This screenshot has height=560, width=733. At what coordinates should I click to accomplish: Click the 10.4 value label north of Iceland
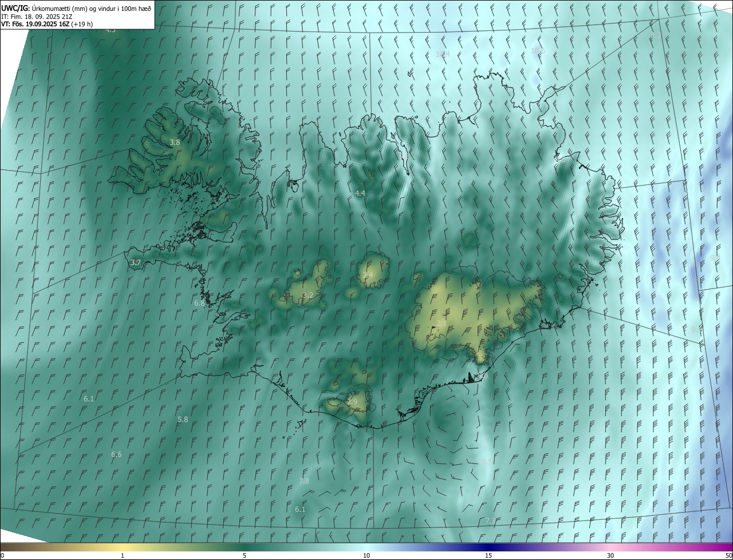pos(443,54)
